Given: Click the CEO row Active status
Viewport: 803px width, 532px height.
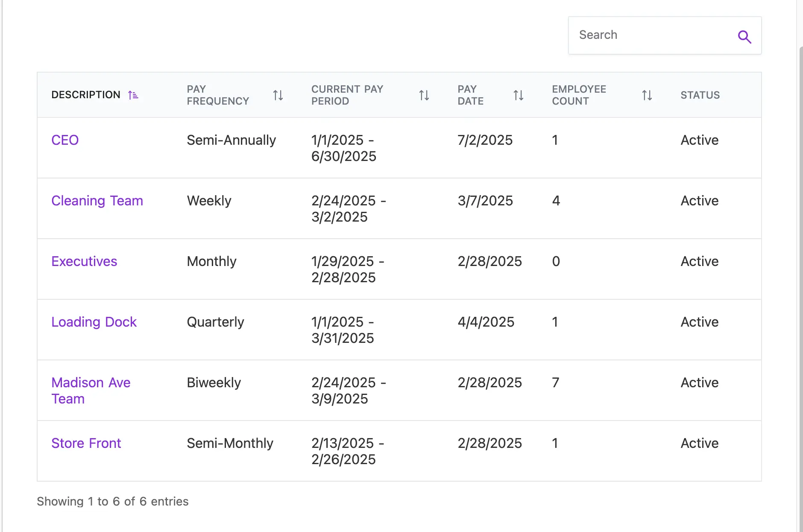Looking at the screenshot, I should 699,140.
